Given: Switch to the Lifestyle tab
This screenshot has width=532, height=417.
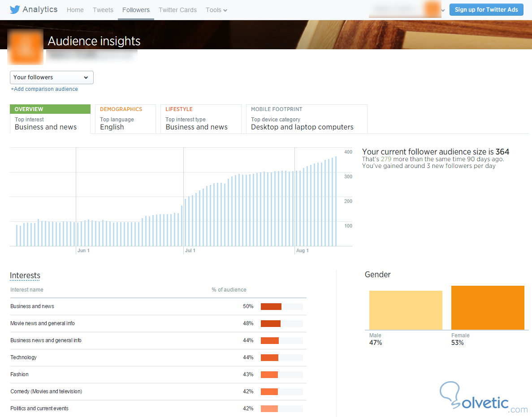Looking at the screenshot, I should coord(201,119).
